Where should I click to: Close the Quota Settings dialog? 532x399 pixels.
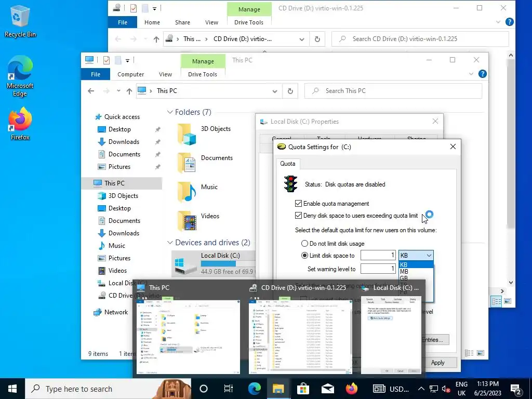click(x=453, y=147)
